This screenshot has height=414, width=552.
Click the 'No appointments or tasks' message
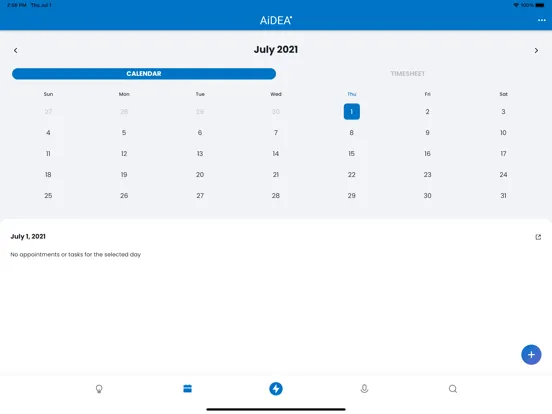coord(76,255)
